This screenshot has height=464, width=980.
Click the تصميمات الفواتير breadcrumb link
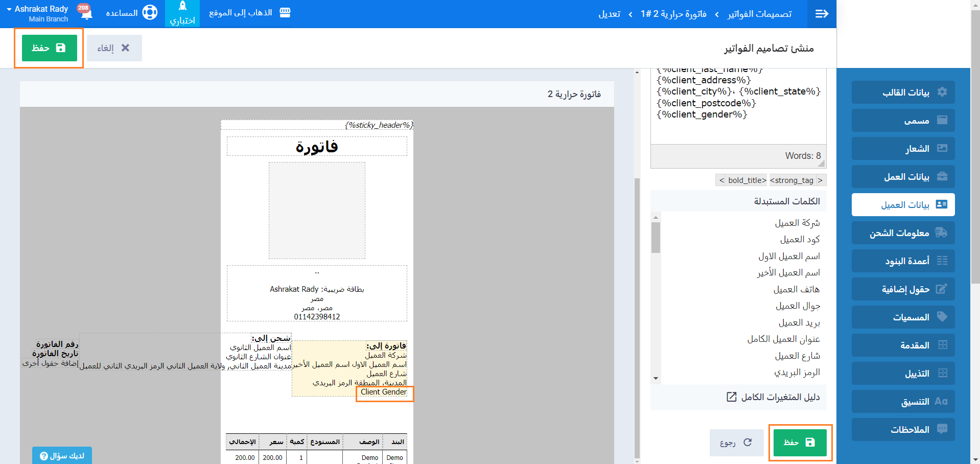[759, 14]
